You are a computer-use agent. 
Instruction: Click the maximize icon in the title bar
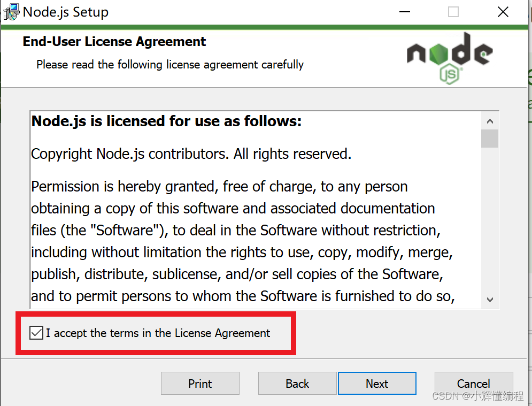[453, 11]
